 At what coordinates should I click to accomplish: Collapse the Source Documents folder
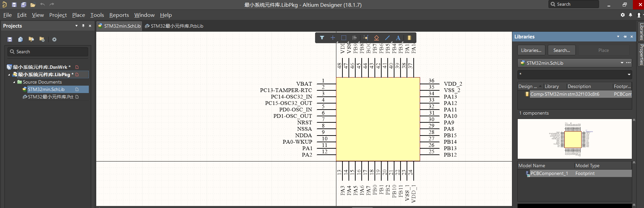(14, 82)
